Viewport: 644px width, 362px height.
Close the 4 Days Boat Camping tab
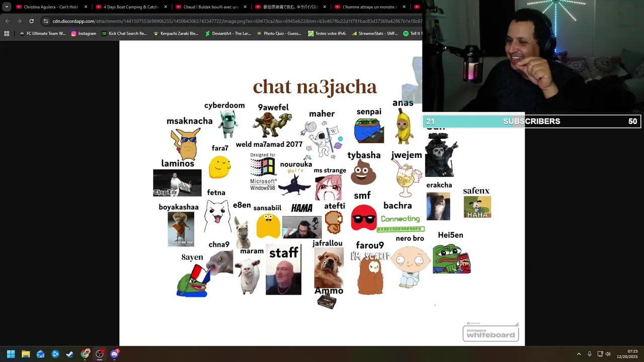click(166, 7)
